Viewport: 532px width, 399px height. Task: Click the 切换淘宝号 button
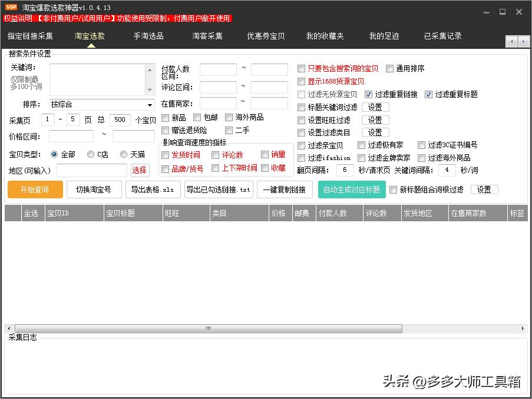click(94, 190)
